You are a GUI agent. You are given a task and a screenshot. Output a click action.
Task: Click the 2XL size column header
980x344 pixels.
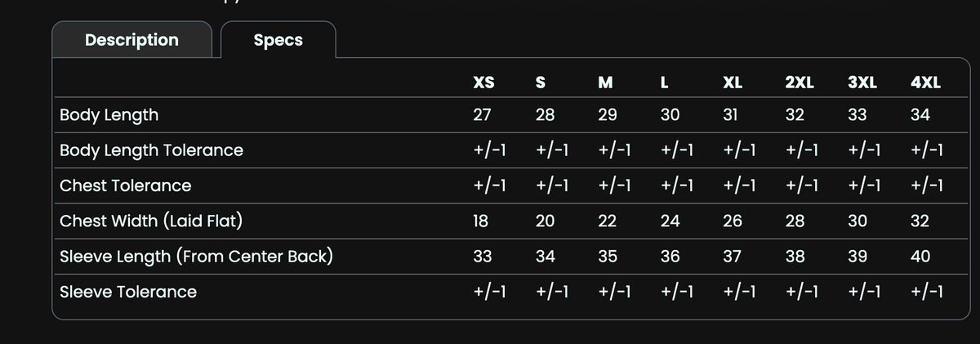pyautogui.click(x=799, y=83)
